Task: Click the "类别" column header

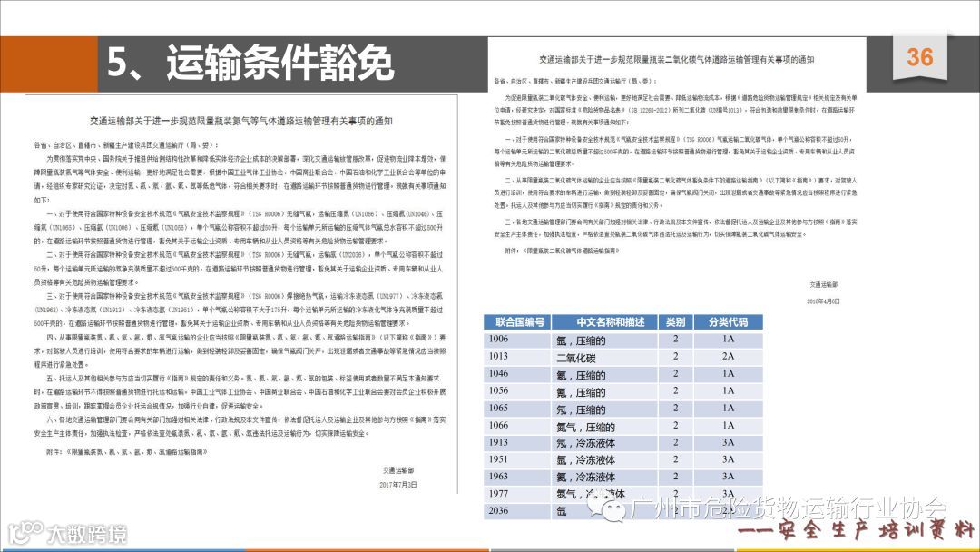Action: [x=675, y=322]
